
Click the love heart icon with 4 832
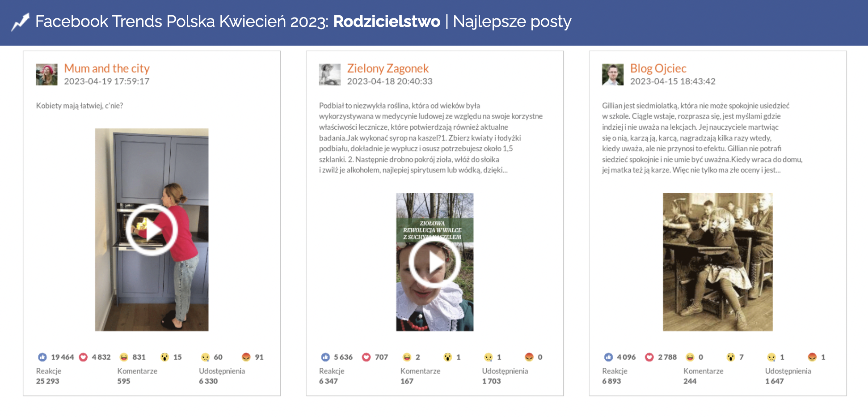[83, 357]
